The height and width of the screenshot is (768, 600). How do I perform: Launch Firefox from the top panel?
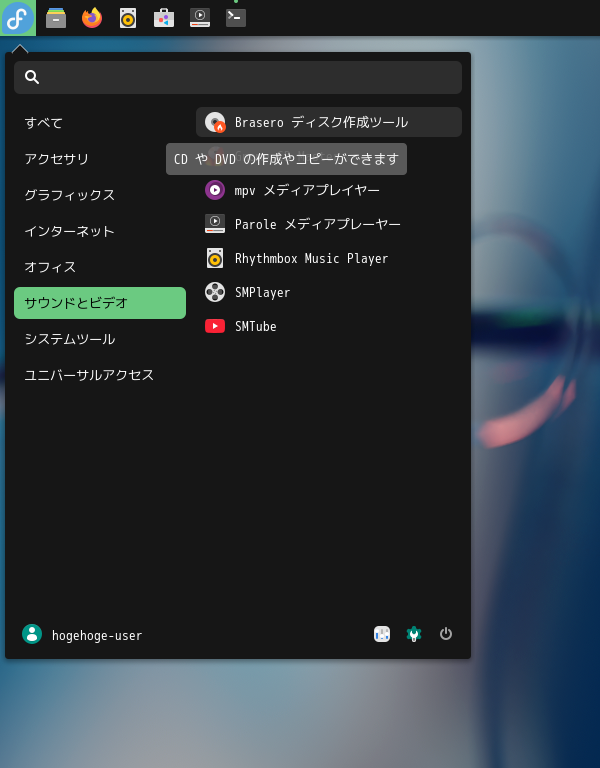click(92, 18)
